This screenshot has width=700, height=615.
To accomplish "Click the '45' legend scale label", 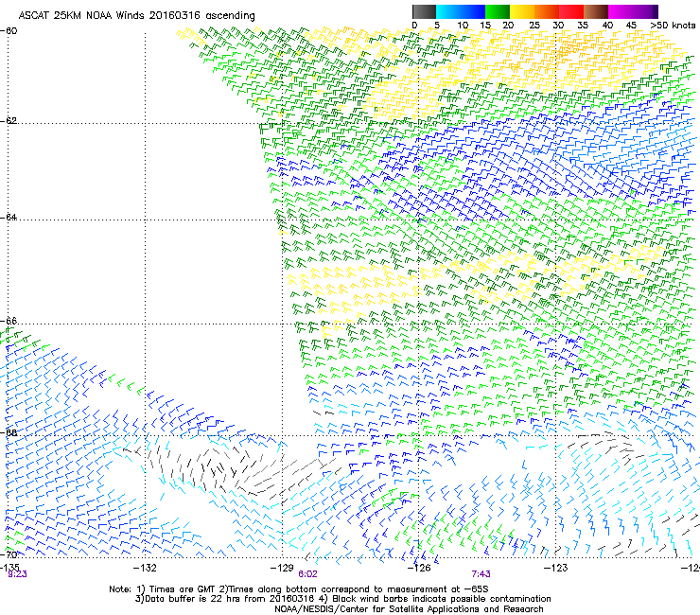I will (631, 26).
